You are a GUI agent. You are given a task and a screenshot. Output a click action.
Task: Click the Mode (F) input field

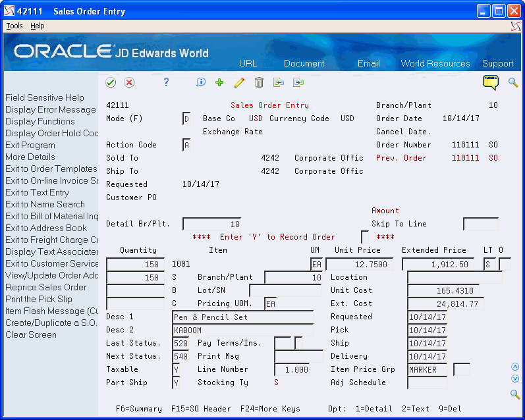point(186,118)
